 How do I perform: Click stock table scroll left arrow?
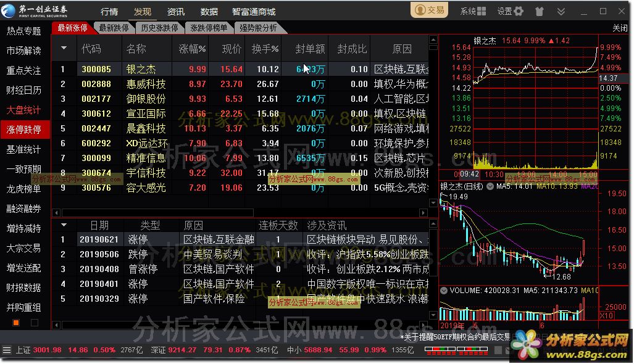[56, 212]
